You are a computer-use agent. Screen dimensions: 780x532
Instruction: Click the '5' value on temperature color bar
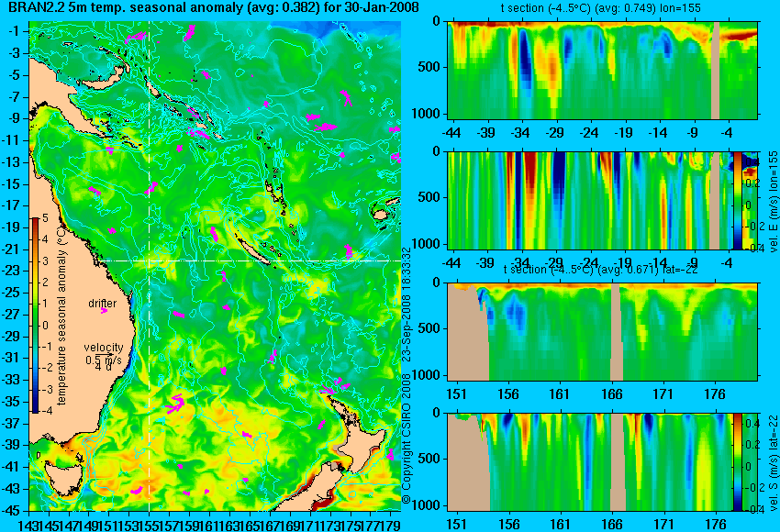click(x=45, y=218)
